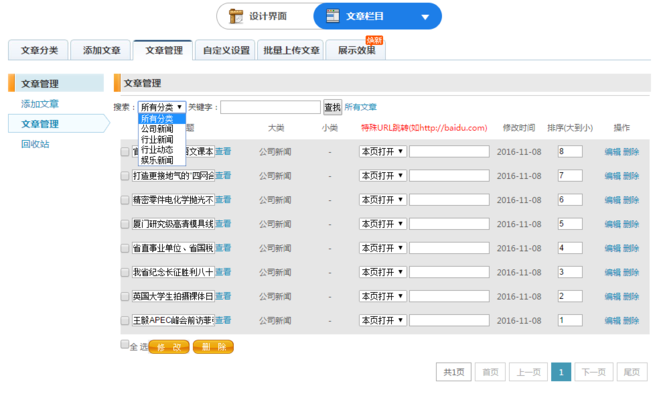Open the 设计界面 design mode button
Screen dimensions: 659x398
coord(265,16)
